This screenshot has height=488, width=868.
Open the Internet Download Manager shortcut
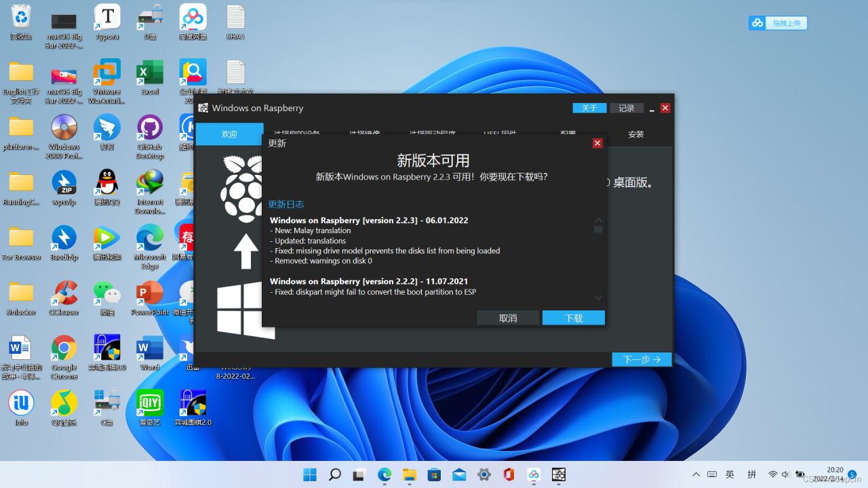pyautogui.click(x=150, y=192)
